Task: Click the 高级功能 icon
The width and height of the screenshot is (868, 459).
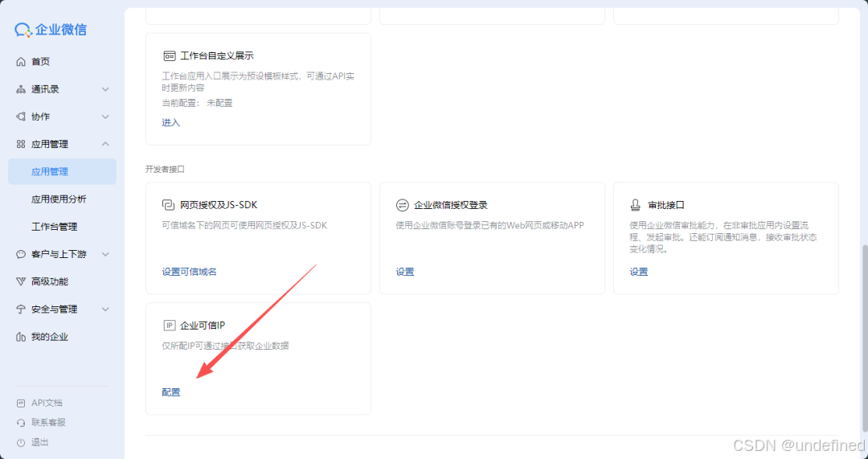Action: (x=21, y=282)
